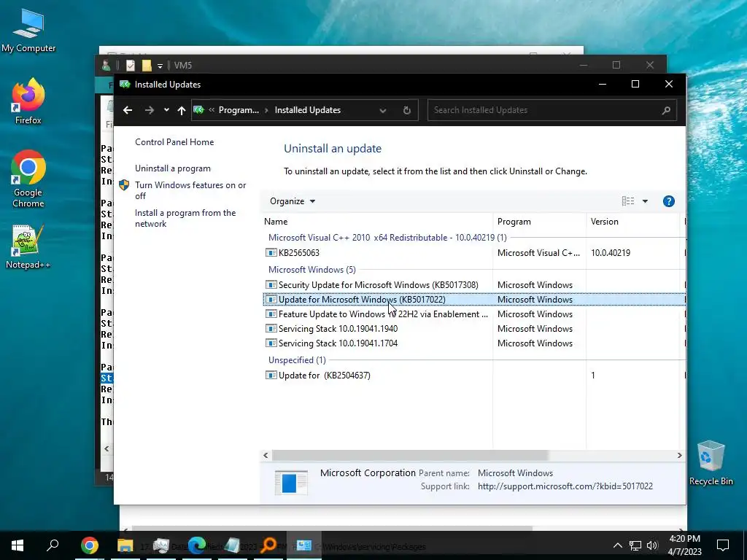Open the notification center icon
This screenshot has height=560, width=747.
pyautogui.click(x=723, y=545)
